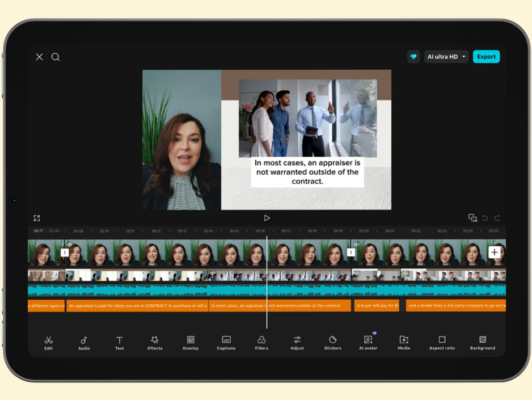Open the Background options
The width and height of the screenshot is (532, 400).
tap(483, 342)
